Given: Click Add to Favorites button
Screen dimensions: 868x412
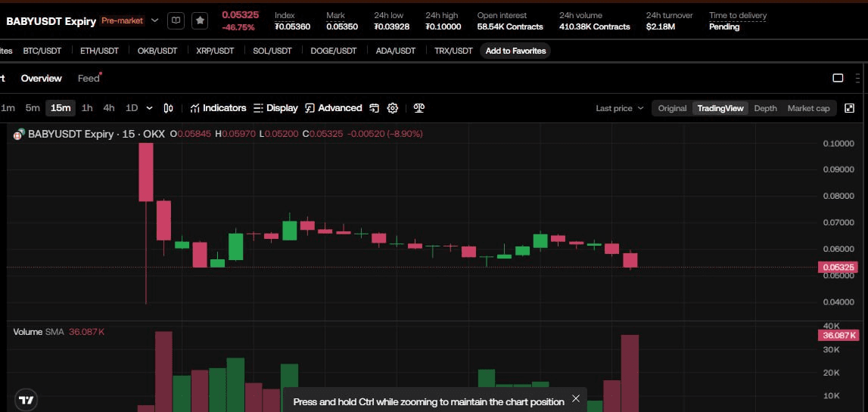Looking at the screenshot, I should tap(515, 51).
